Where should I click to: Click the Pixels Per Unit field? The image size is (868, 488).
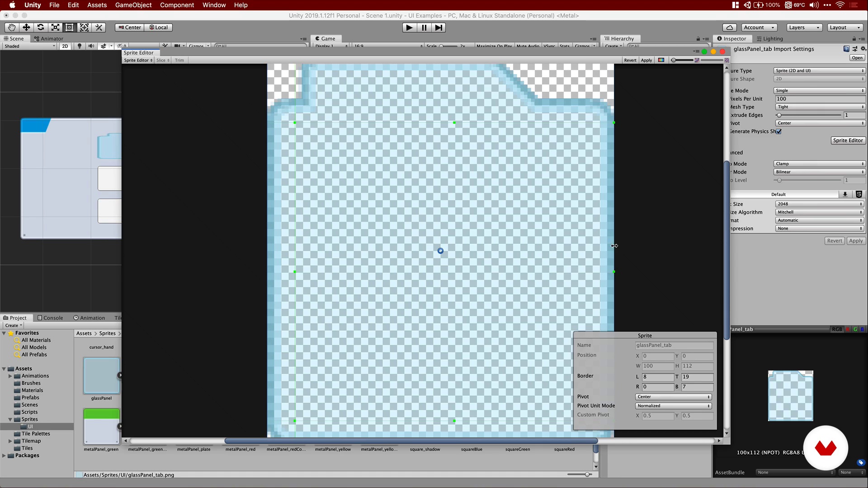820,99
